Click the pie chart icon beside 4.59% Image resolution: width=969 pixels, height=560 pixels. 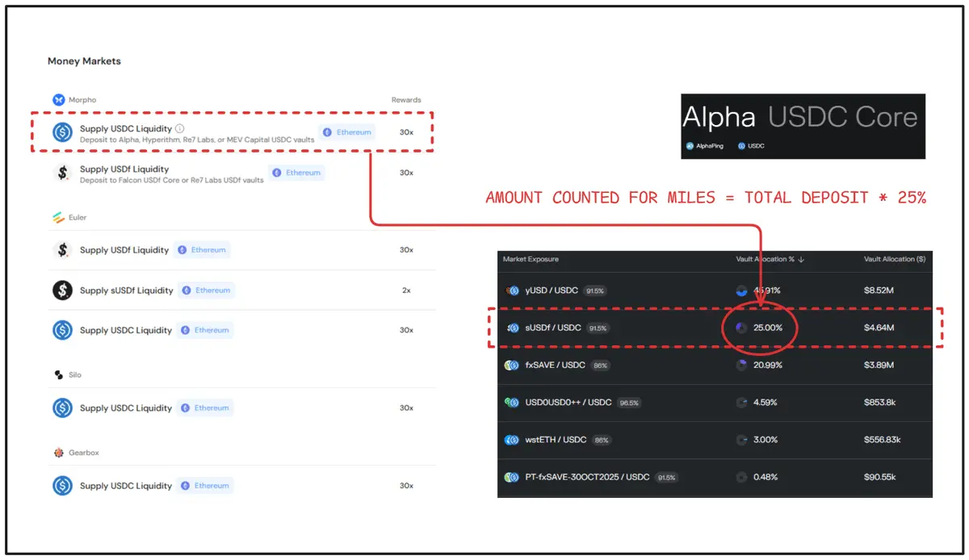[741, 403]
